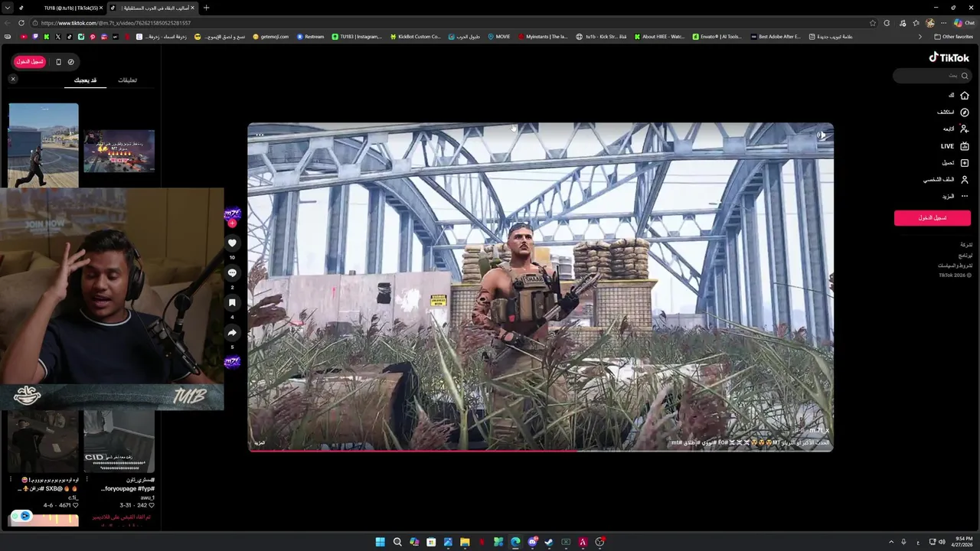Toggle the video sound speaker icon

821,135
